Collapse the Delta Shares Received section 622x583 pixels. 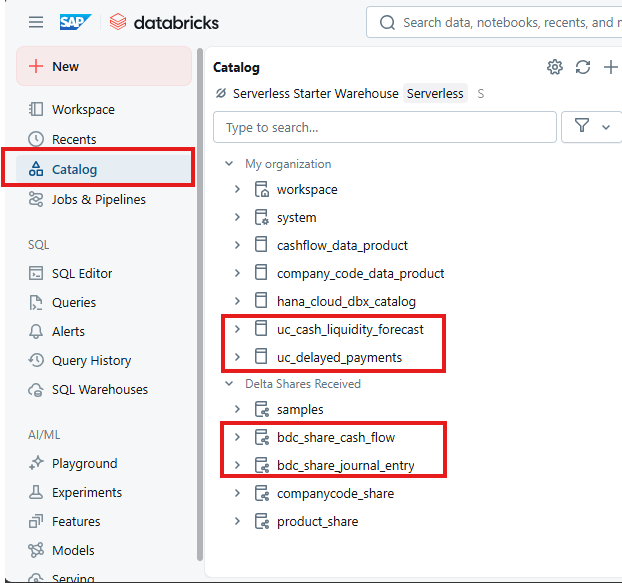tap(229, 384)
